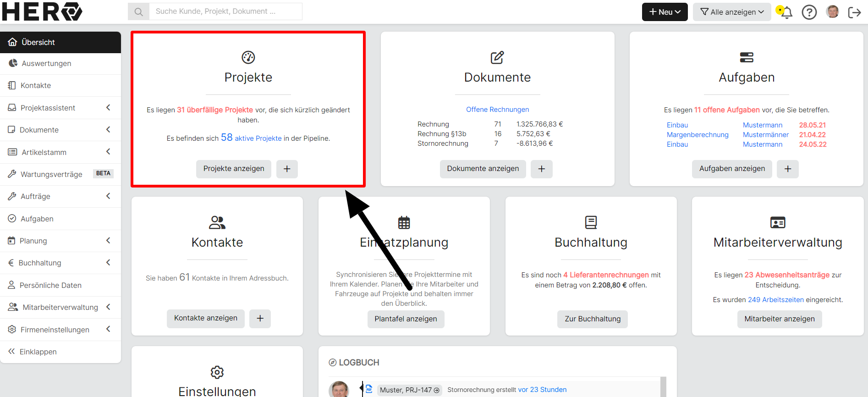This screenshot has width=868, height=397.
Task: Add new task with plus button
Action: click(x=788, y=169)
